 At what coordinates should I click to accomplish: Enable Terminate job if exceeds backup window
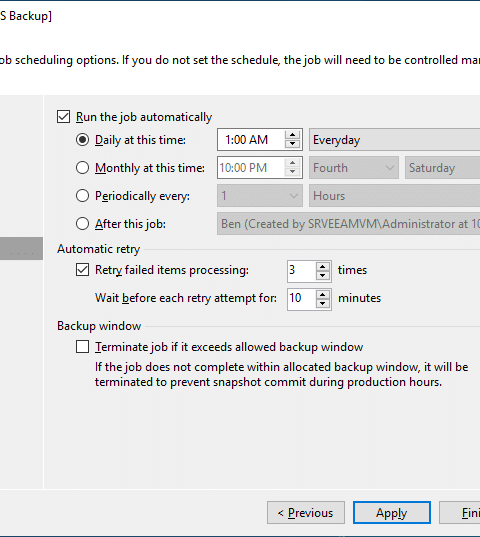[83, 347]
